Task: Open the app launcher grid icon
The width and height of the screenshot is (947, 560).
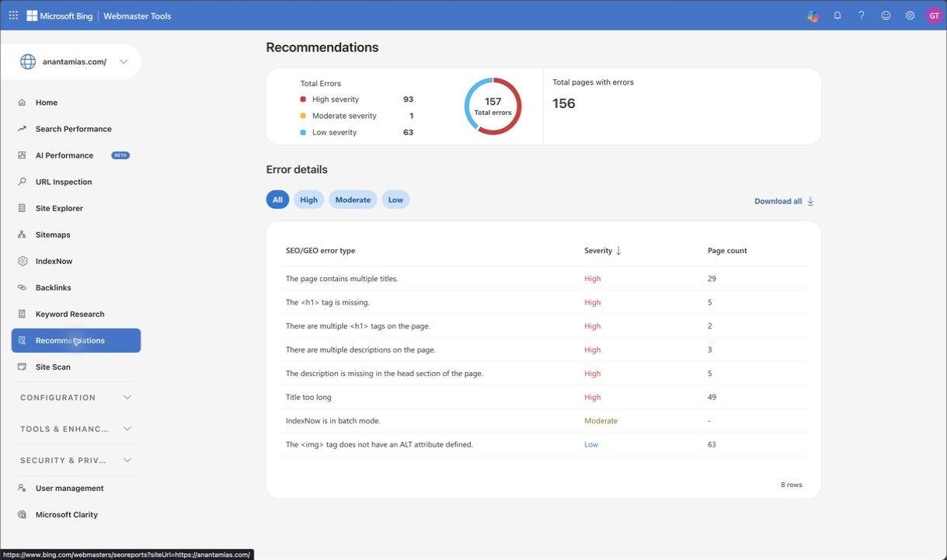Action: 13,16
